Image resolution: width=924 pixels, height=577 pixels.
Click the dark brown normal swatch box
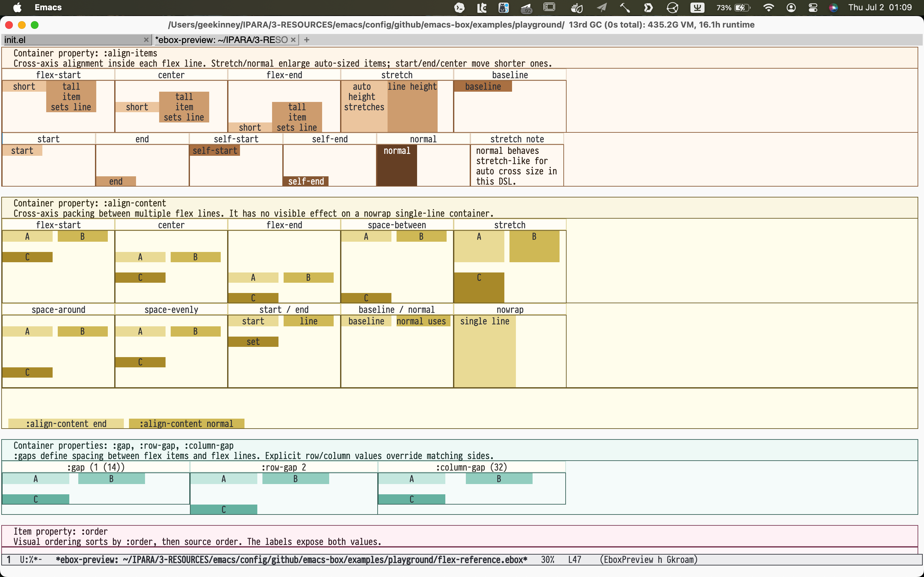[397, 166]
